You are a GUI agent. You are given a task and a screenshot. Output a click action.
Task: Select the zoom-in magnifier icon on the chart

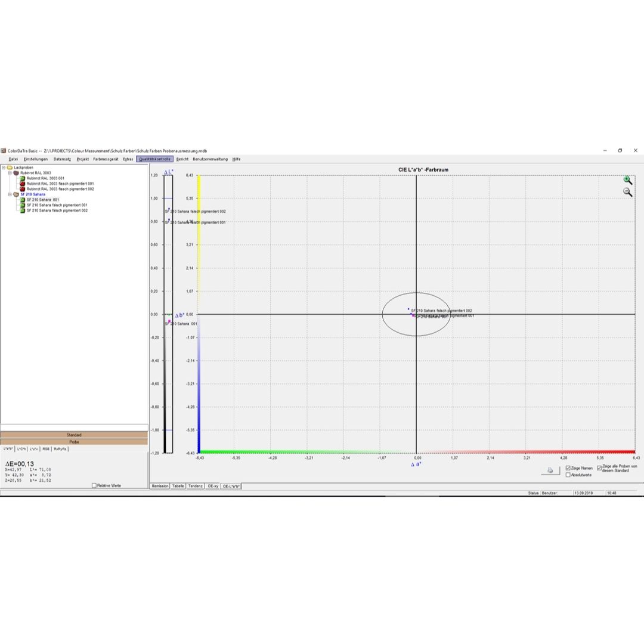(x=627, y=179)
